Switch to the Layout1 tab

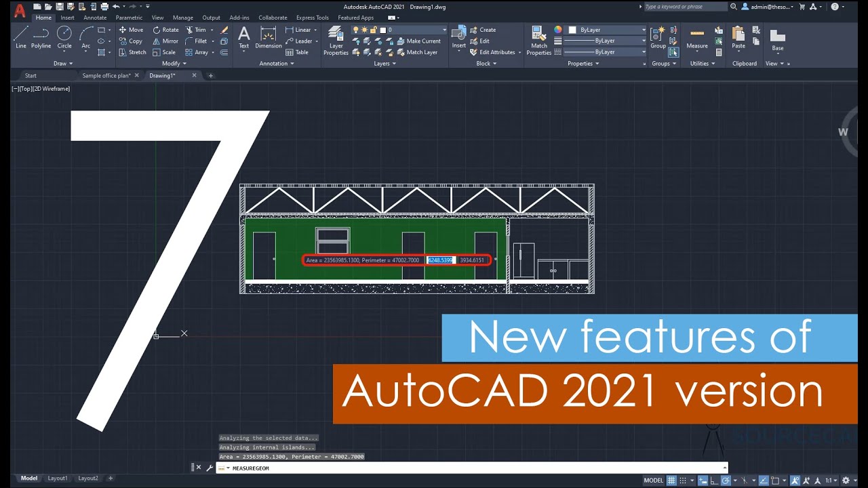58,479
